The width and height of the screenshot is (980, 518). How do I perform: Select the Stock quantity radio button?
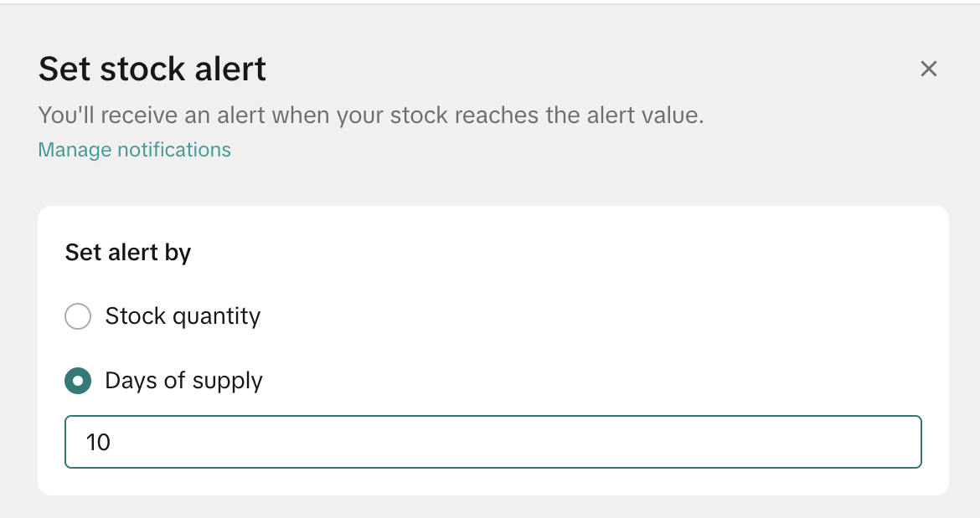(x=78, y=316)
